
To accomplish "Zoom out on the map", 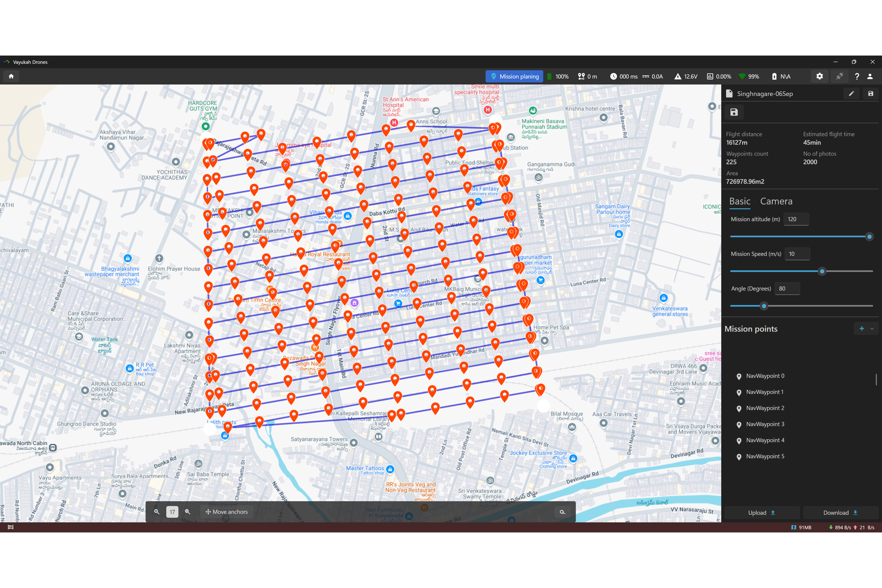I will pos(188,511).
